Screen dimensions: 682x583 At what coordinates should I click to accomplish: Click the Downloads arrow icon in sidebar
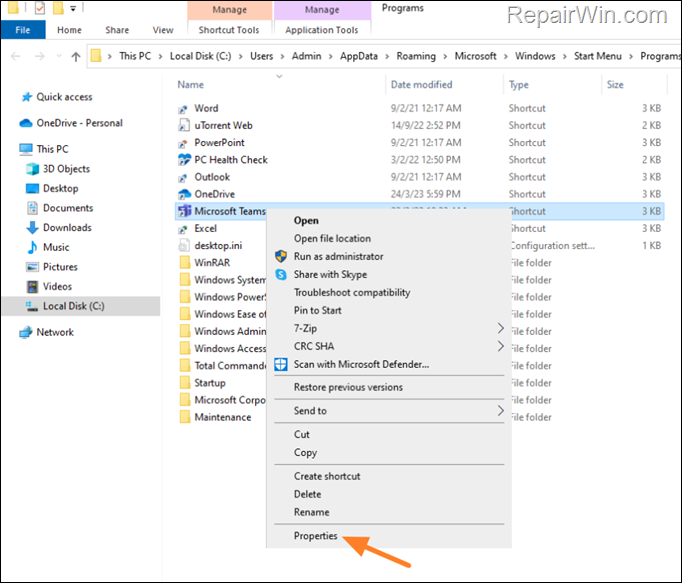[32, 228]
